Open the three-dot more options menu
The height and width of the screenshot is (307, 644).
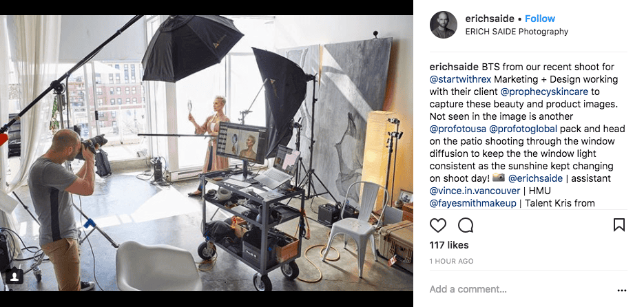[x=622, y=290]
